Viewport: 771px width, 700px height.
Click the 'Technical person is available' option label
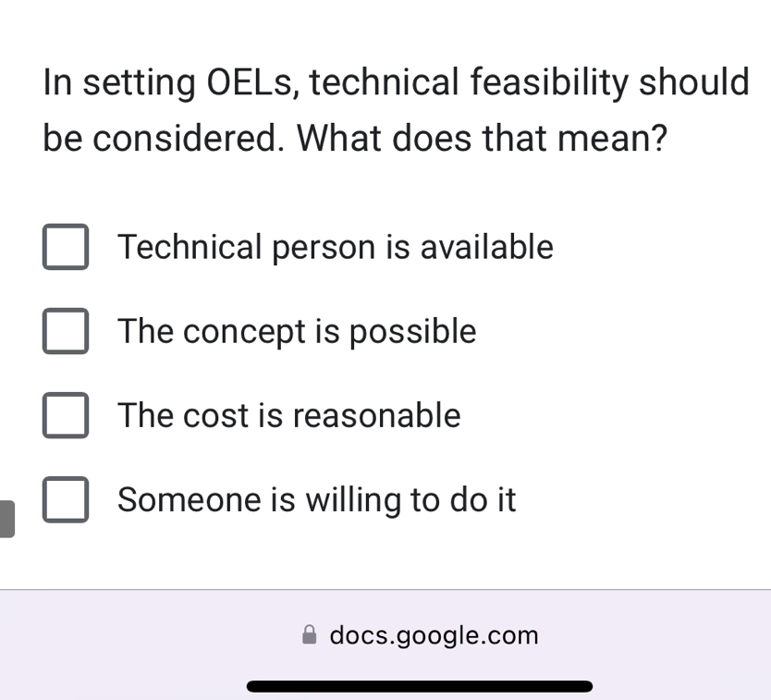(335, 248)
